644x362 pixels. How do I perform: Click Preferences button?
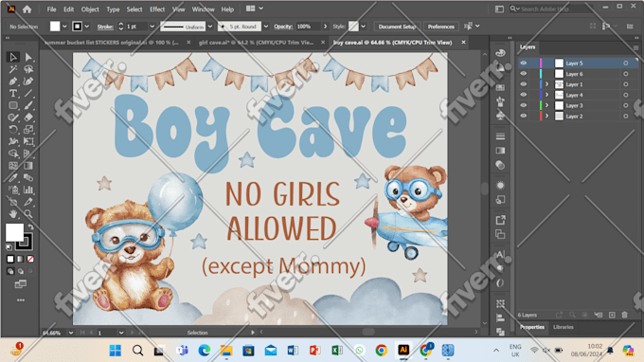click(x=440, y=27)
